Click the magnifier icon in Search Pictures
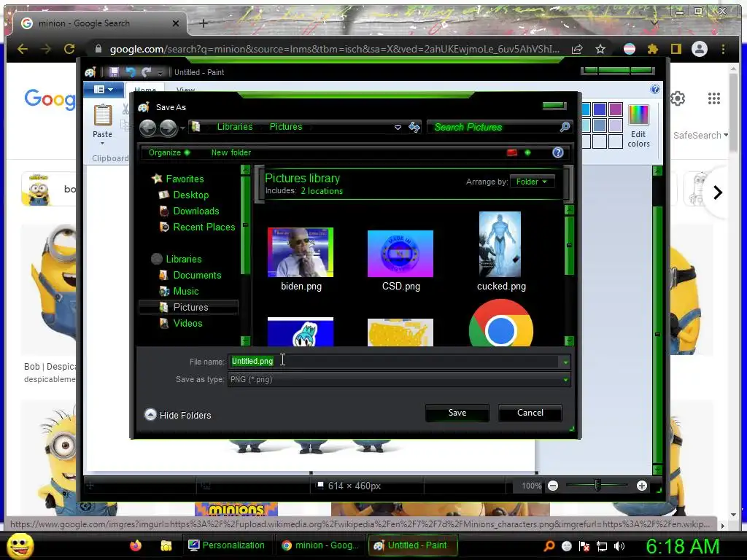747x560 pixels. [x=565, y=127]
